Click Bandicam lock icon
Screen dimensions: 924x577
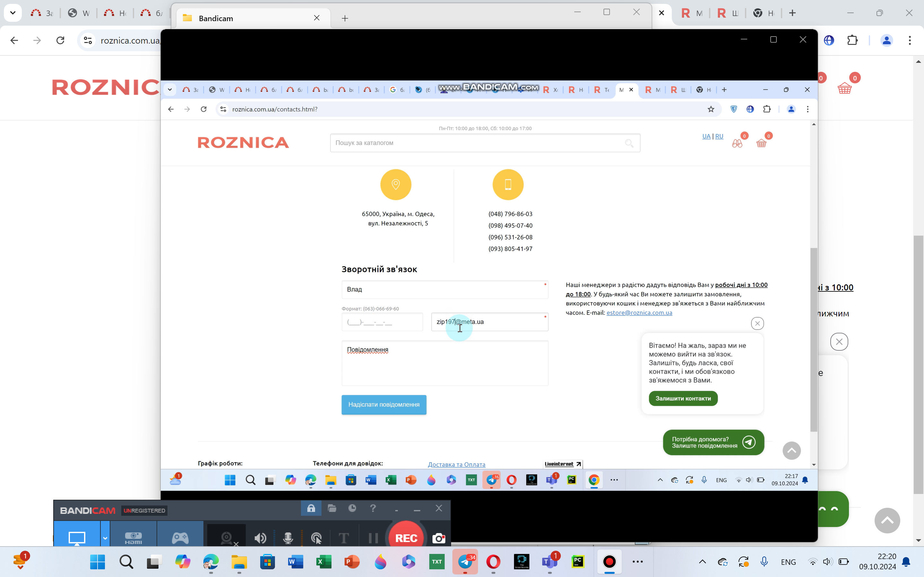point(311,508)
